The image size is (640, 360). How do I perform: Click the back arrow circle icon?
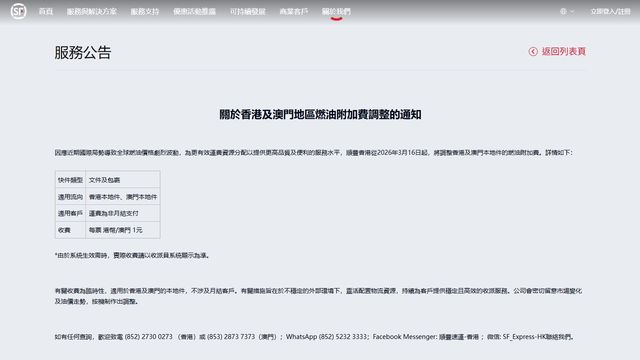click(533, 51)
